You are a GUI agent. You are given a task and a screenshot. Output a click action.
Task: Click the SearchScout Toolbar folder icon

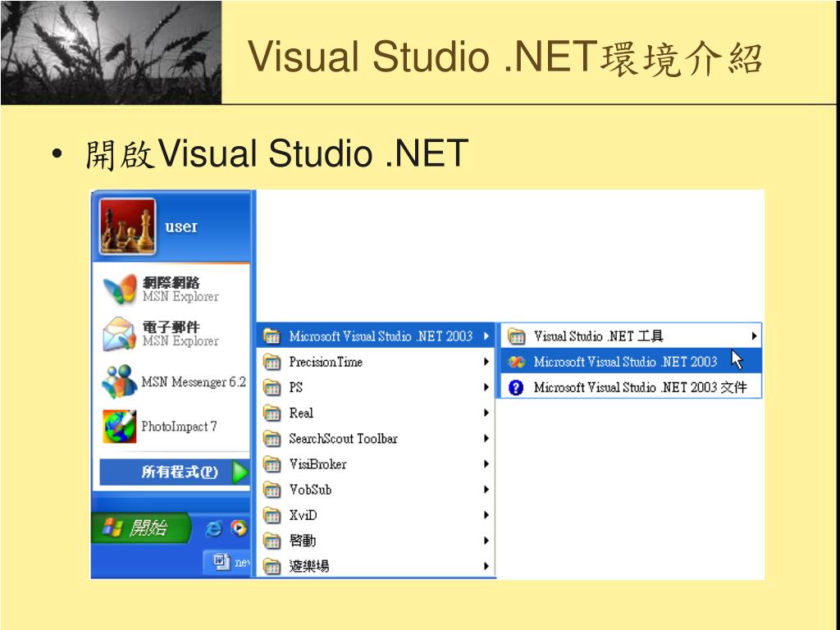coord(272,440)
